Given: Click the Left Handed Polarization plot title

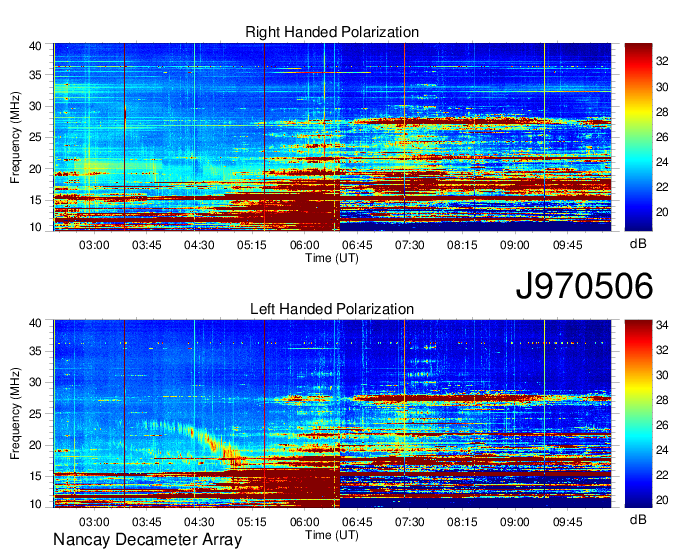Looking at the screenshot, I should tap(332, 309).
